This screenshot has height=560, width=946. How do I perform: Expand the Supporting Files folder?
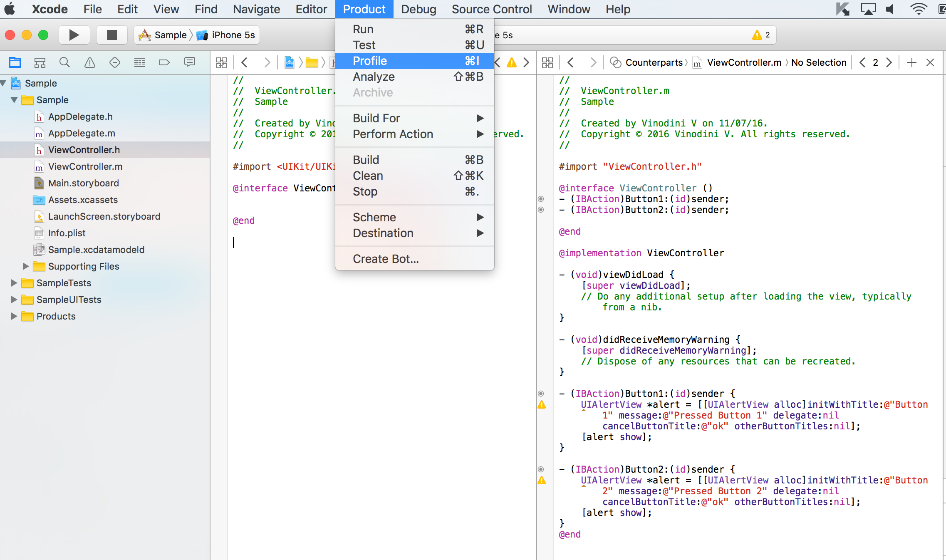point(26,266)
